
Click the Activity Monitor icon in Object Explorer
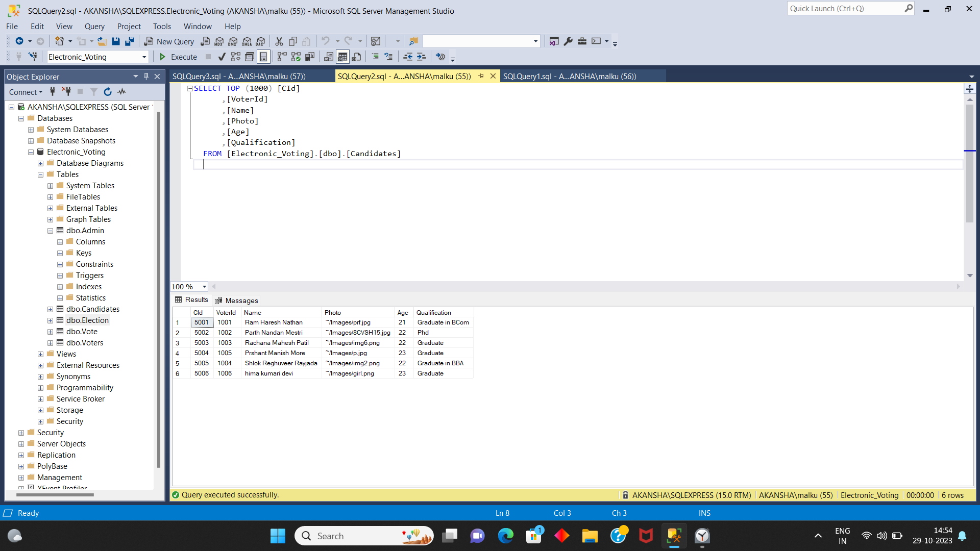point(121,92)
